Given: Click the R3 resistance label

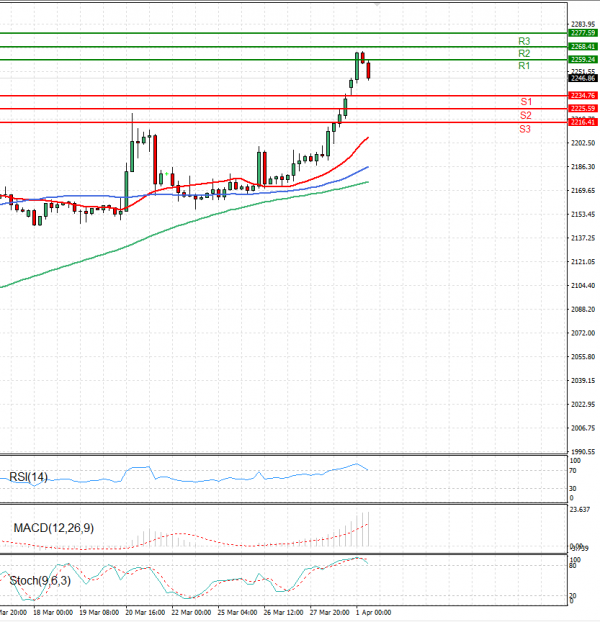Looking at the screenshot, I should [524, 41].
